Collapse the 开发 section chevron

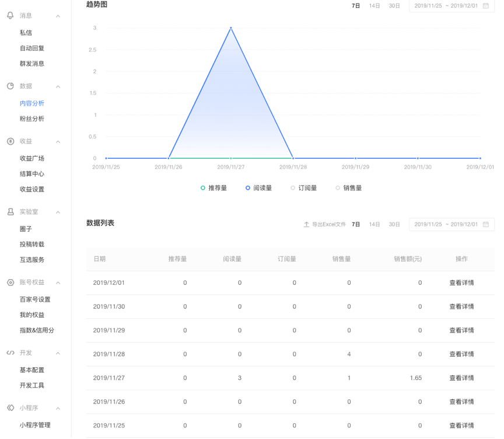pos(58,353)
